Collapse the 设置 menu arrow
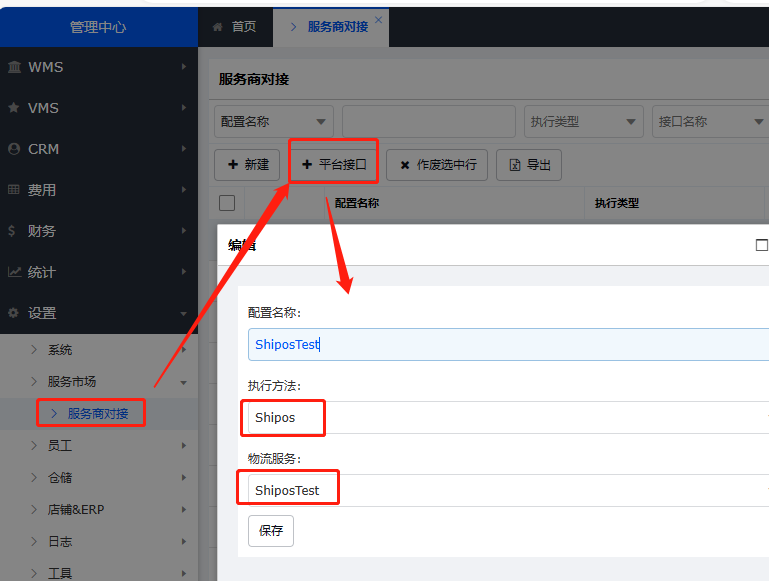This screenshot has width=769, height=581. [184, 313]
